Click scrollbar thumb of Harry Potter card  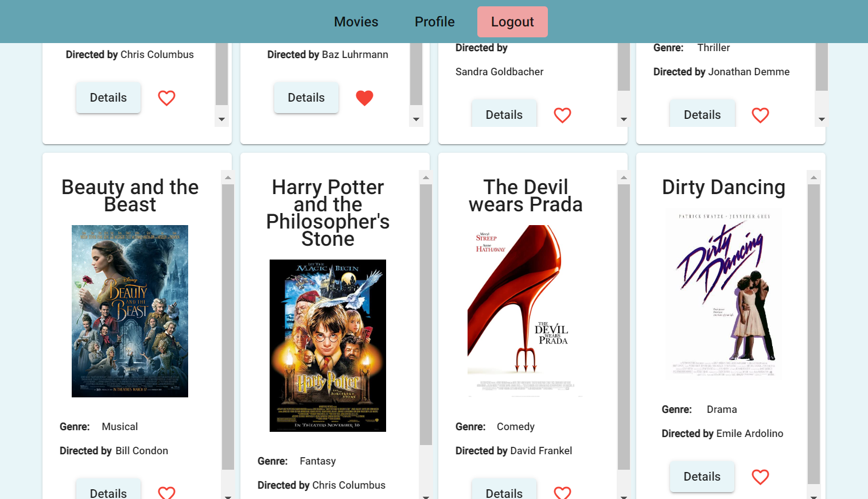(426, 315)
